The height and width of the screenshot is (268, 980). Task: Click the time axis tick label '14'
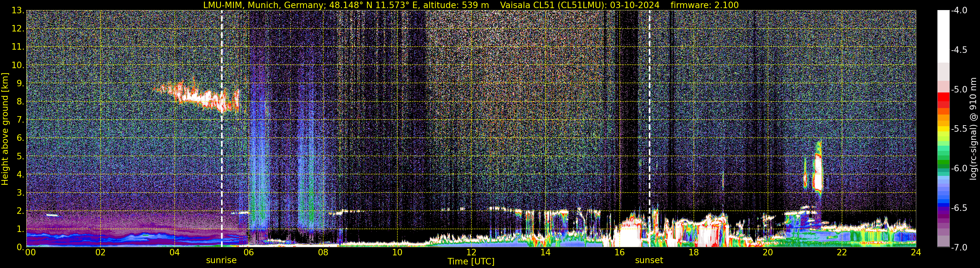pyautogui.click(x=545, y=253)
